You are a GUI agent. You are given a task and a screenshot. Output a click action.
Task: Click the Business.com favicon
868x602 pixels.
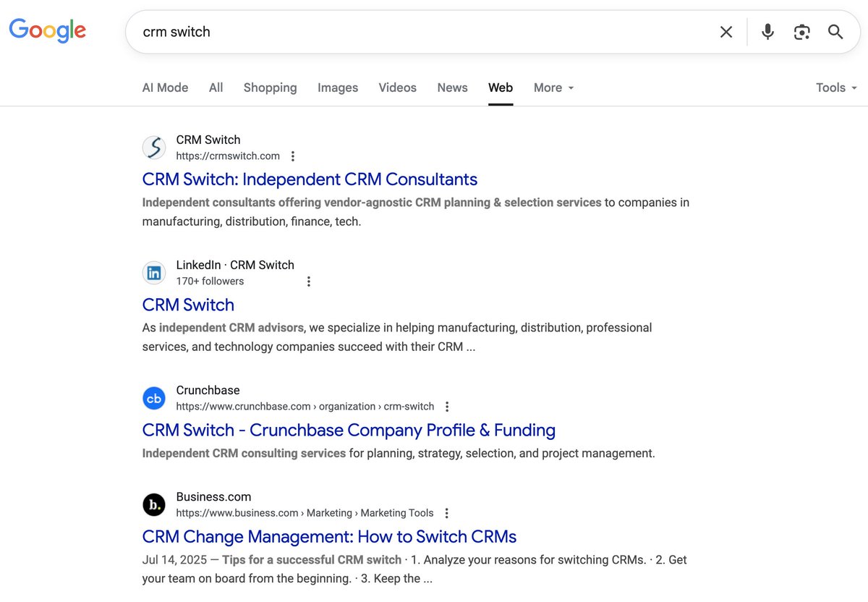(153, 504)
